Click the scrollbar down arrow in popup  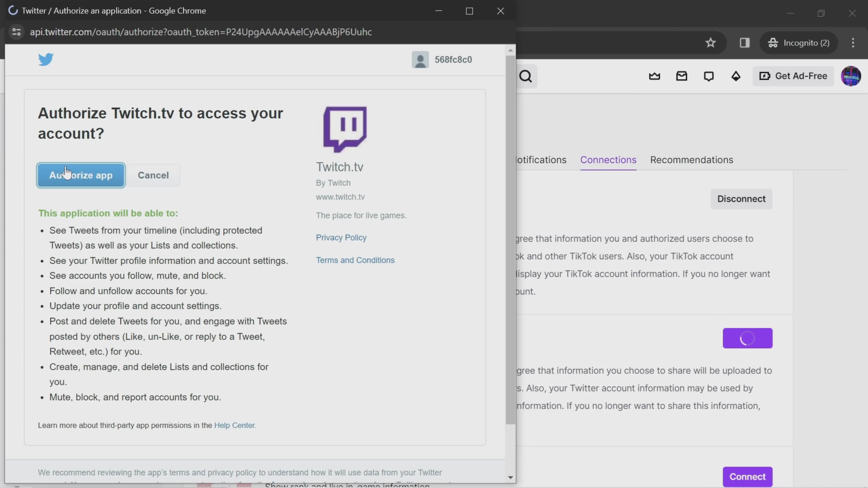pyautogui.click(x=510, y=478)
